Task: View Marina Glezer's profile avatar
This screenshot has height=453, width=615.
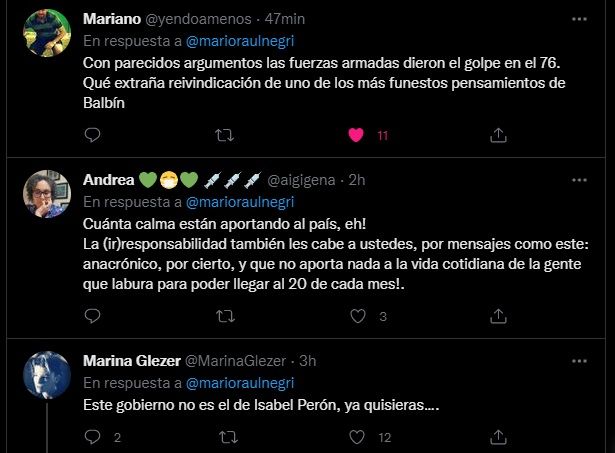Action: 47,375
